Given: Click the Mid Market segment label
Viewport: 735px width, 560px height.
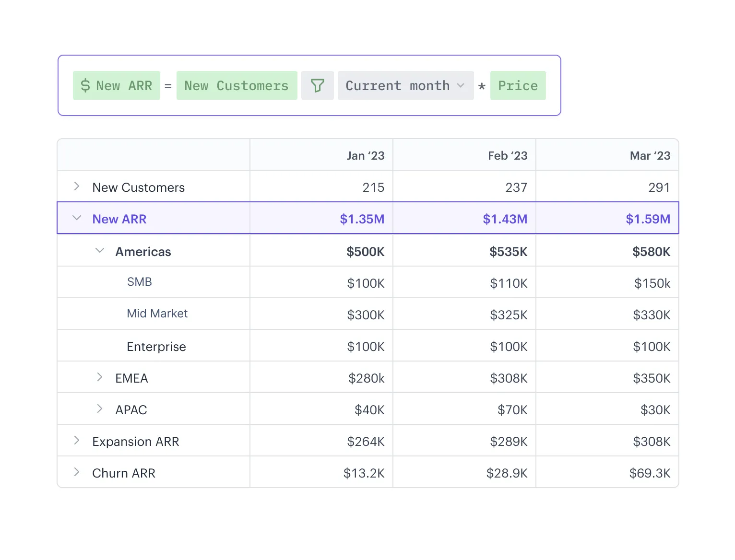Looking at the screenshot, I should point(157,314).
